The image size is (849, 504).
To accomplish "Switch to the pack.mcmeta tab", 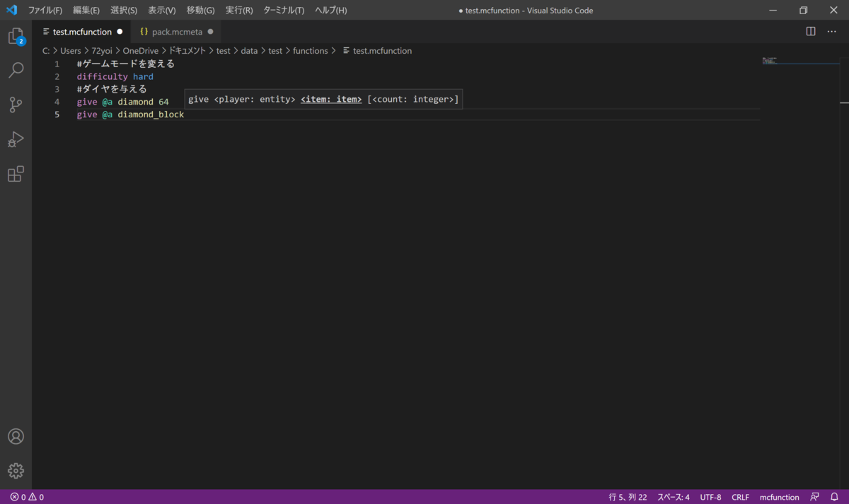I will (176, 32).
